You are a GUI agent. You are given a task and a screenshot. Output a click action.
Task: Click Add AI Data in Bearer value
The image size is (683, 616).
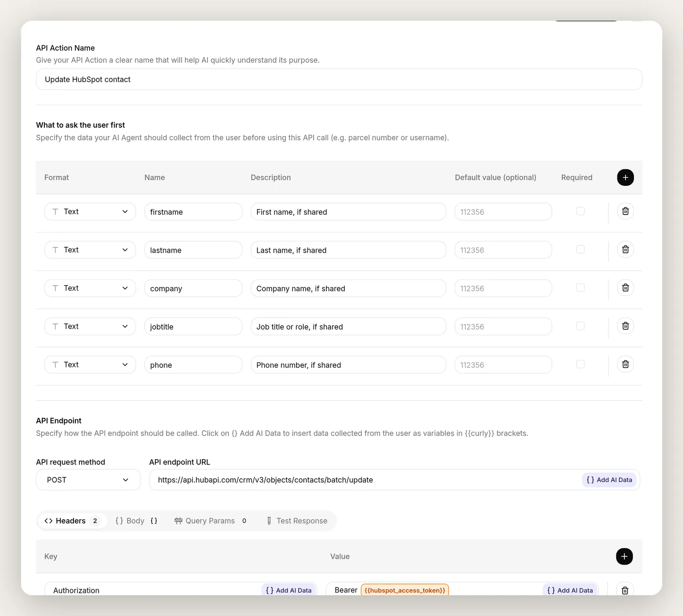click(570, 590)
